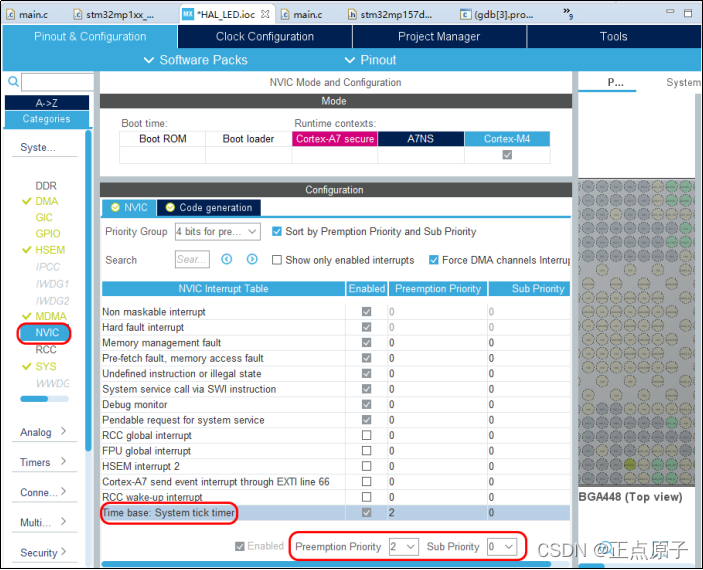Click Preemption Priority column header
The height and width of the screenshot is (570, 703).
coord(438,289)
